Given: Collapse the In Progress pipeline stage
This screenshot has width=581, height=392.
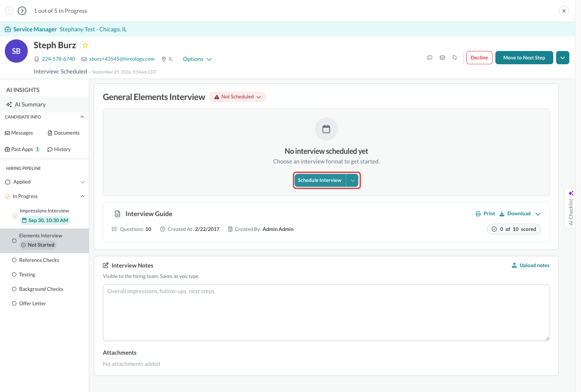Looking at the screenshot, I should point(82,196).
